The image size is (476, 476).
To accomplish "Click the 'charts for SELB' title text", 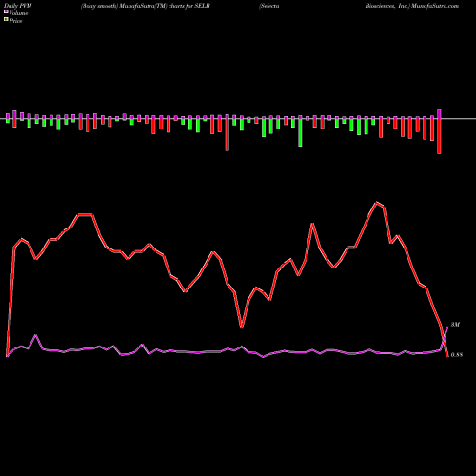I will (x=189, y=6).
